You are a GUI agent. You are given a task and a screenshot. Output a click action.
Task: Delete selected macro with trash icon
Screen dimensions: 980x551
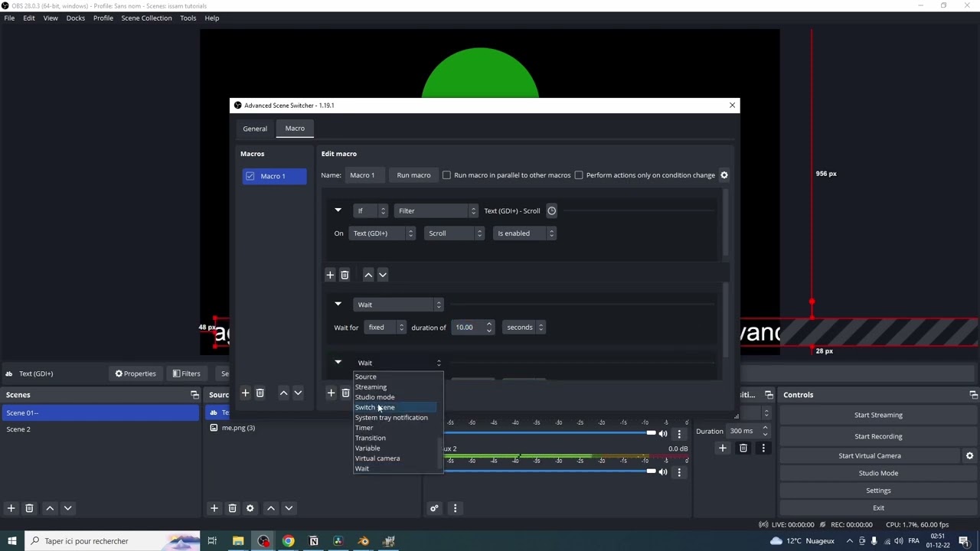[260, 393]
